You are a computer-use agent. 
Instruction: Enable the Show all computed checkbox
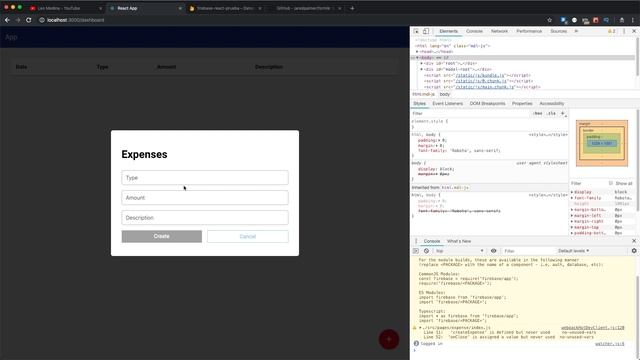pos(611,184)
